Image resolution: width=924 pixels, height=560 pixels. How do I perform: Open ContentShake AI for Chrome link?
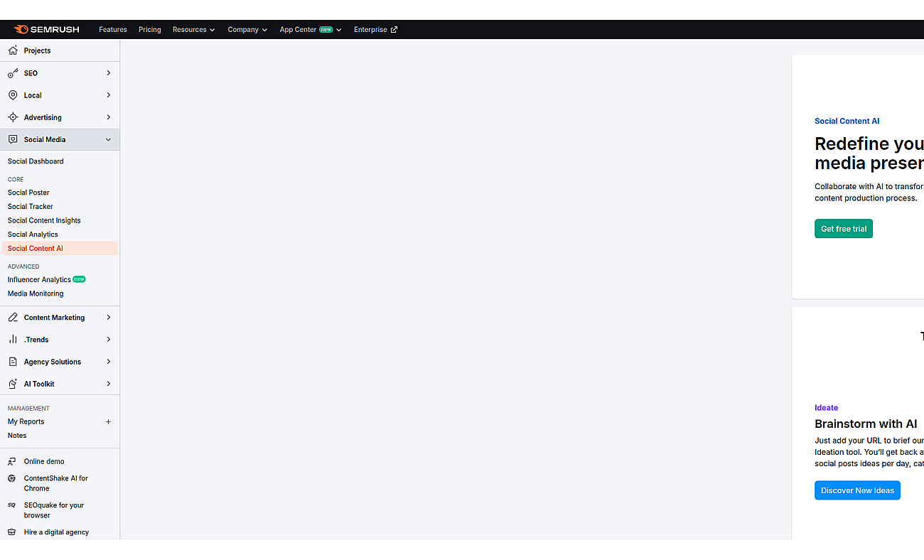point(56,483)
